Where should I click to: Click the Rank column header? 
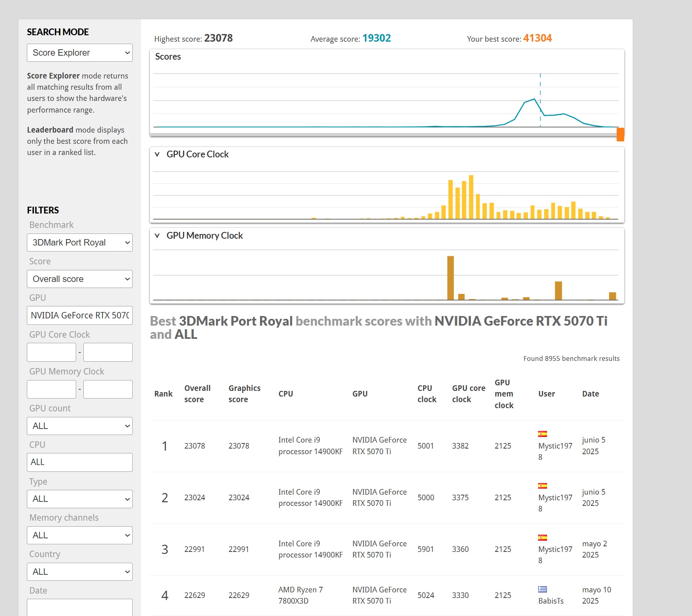coord(163,394)
